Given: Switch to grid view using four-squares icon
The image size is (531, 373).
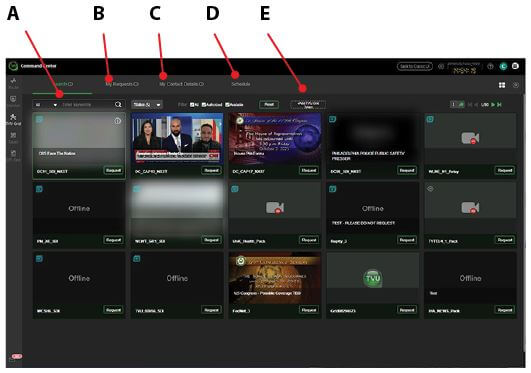Looking at the screenshot, I should coord(502,85).
